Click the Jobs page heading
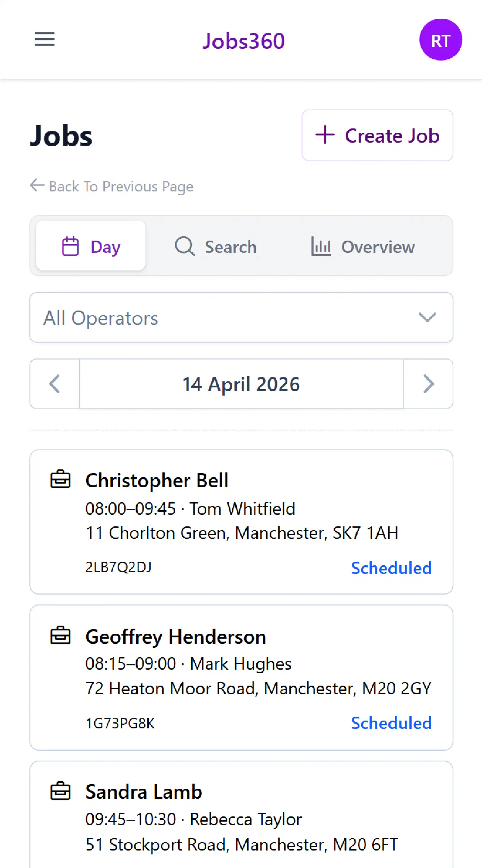 pos(61,135)
